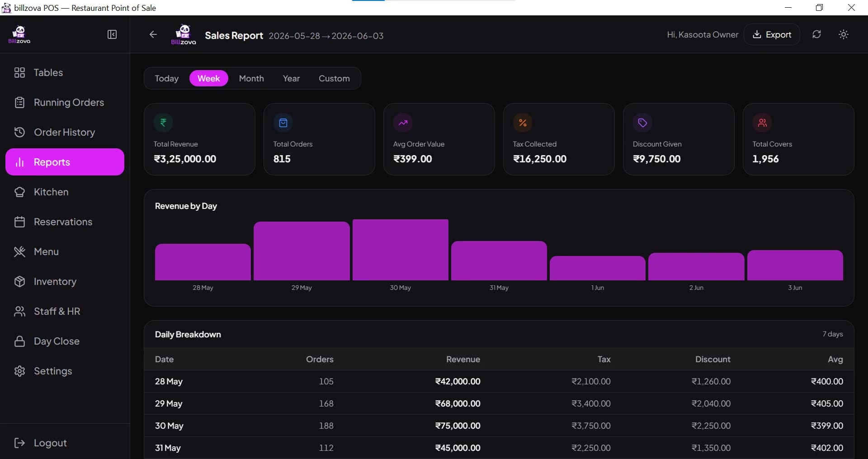Image resolution: width=868 pixels, height=459 pixels.
Task: Click the 31 May revenue bar
Action: coord(499,261)
